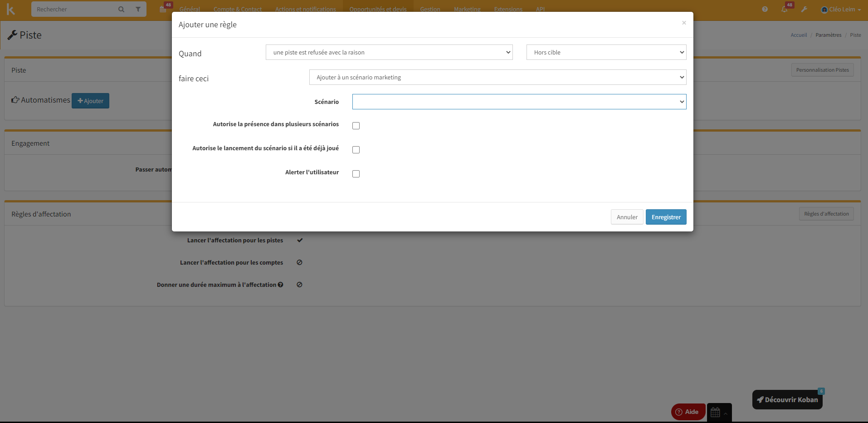
Task: Open the Marketing menu
Action: (x=467, y=9)
